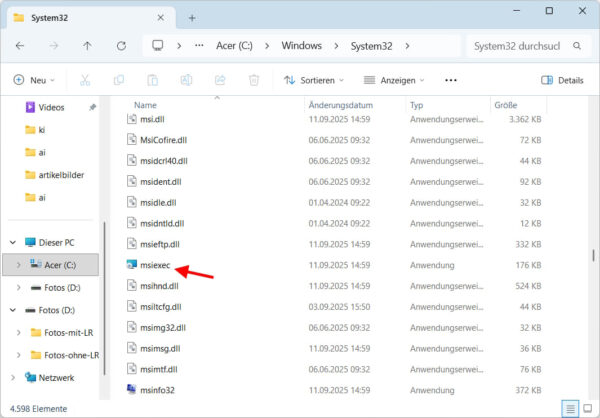The image size is (600, 418).
Task: Open the Videos folder in sidebar
Action: point(51,107)
